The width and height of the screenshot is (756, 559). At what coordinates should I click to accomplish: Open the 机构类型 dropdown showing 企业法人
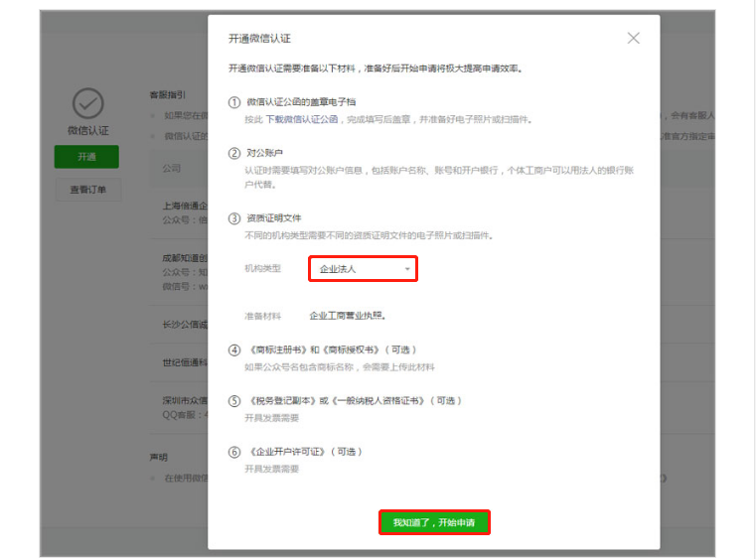(363, 269)
